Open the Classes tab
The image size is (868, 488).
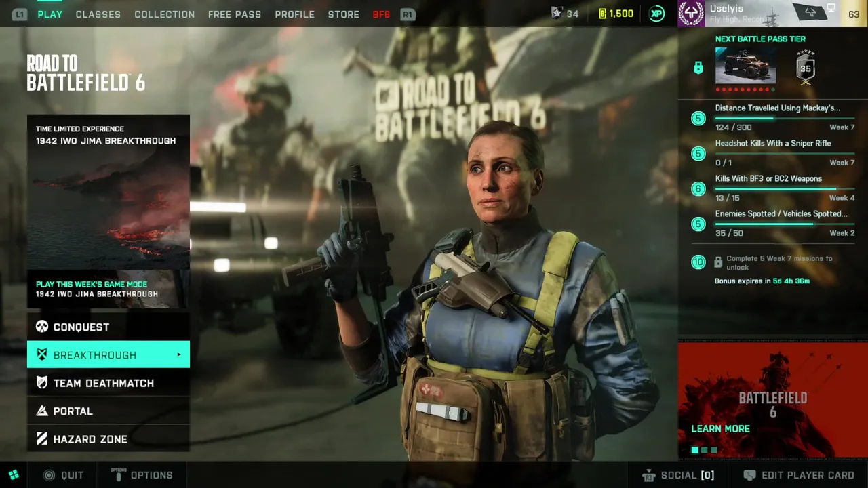(98, 14)
